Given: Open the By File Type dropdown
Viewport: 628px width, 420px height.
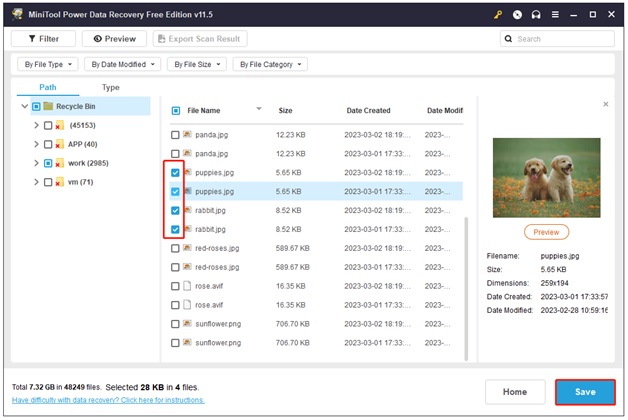Looking at the screenshot, I should click(x=46, y=64).
